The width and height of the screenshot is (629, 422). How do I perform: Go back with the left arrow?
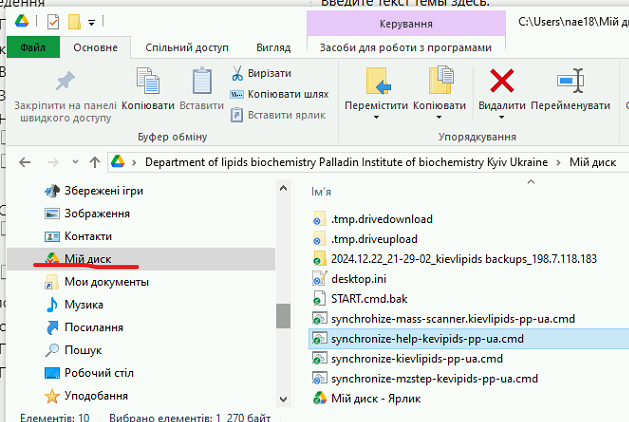[x=25, y=162]
